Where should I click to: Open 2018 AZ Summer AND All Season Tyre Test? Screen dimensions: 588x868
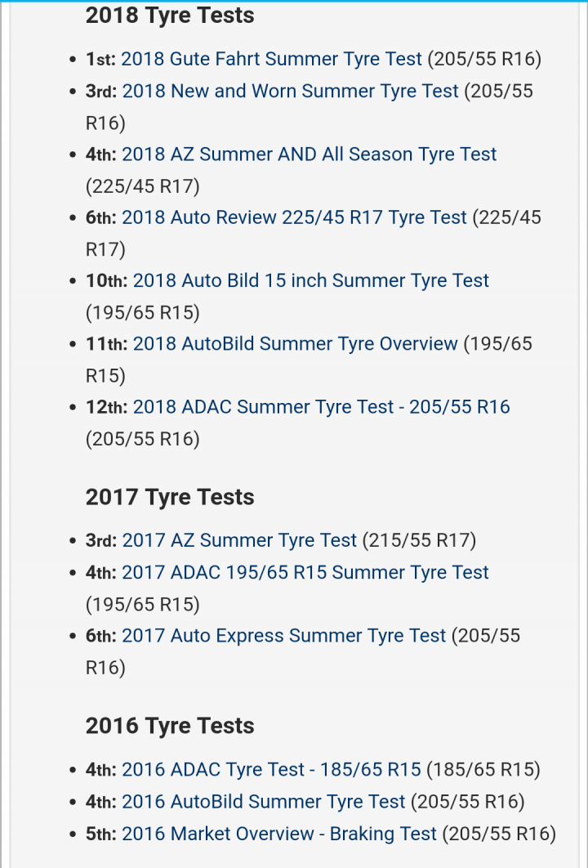point(310,154)
